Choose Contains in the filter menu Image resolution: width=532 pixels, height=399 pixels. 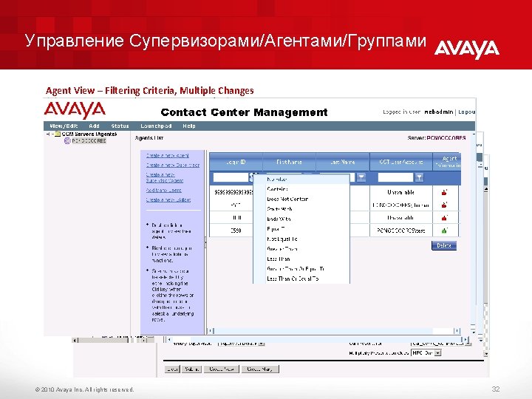[x=301, y=189]
